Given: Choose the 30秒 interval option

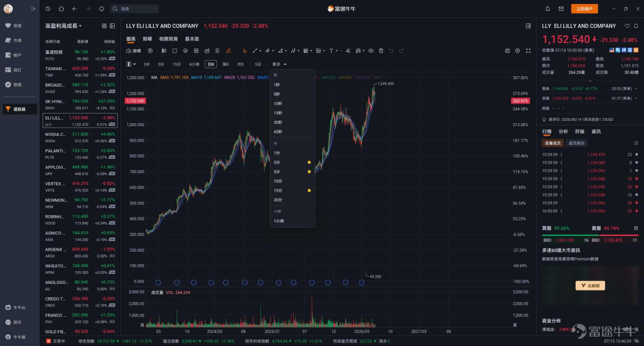Looking at the screenshot, I should 292,122.
